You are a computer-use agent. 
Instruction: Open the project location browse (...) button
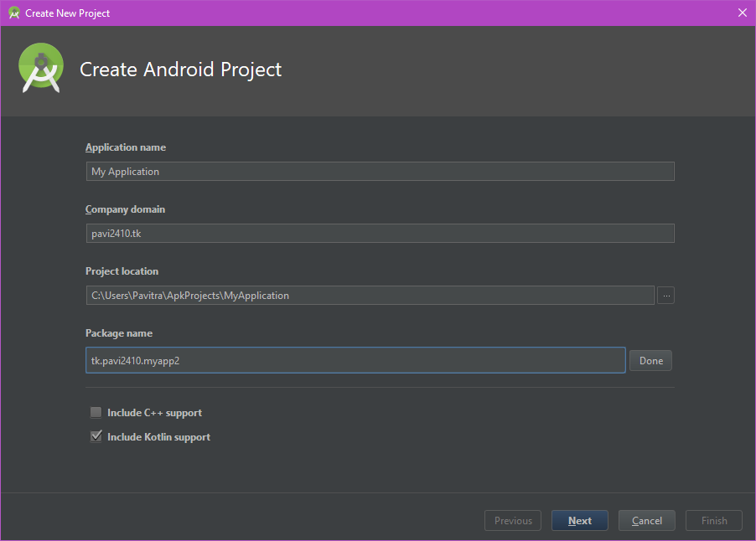(665, 295)
